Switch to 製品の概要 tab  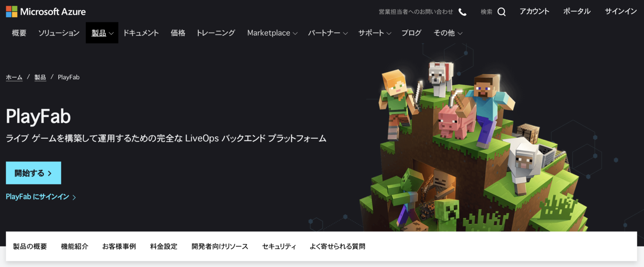[30, 246]
